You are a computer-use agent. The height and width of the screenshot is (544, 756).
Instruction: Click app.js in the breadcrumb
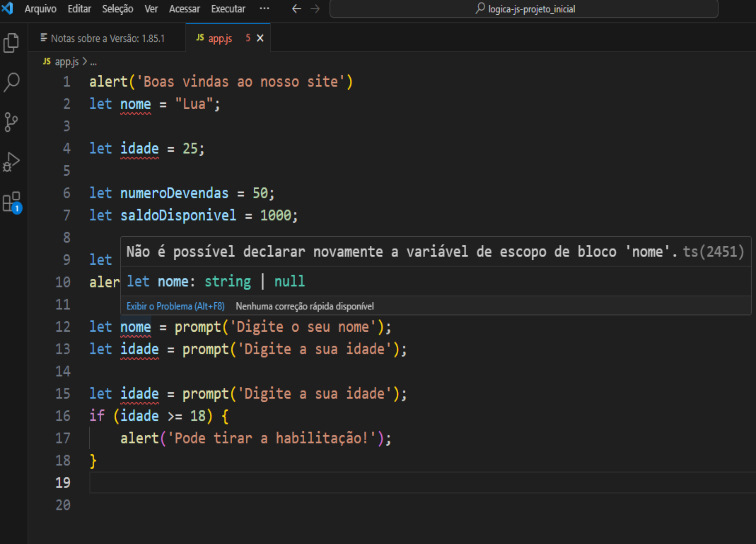click(67, 62)
